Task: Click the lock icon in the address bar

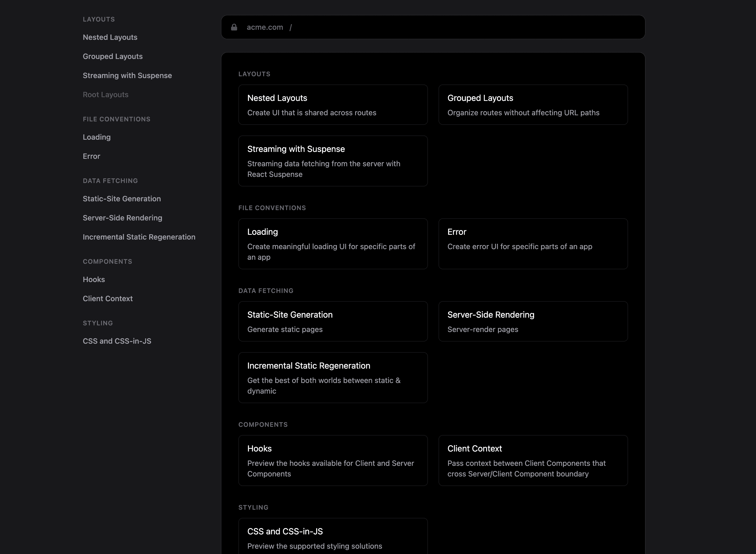Action: (234, 27)
